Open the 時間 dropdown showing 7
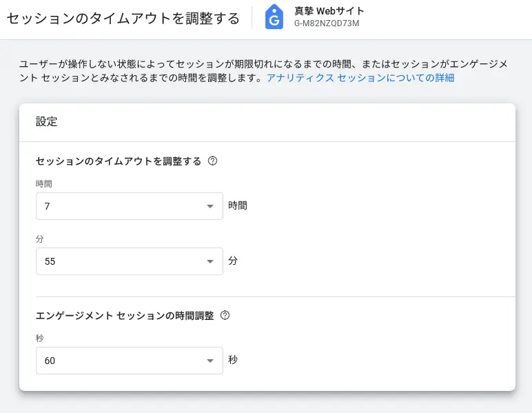This screenshot has width=532, height=413. (130, 206)
